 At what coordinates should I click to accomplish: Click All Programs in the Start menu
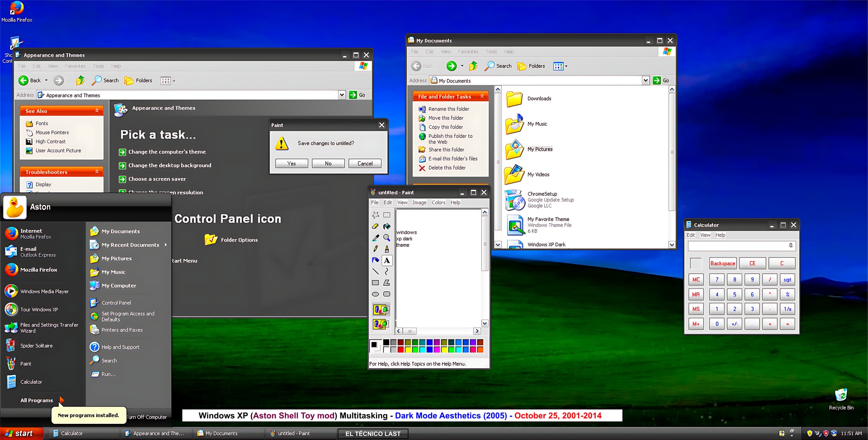click(x=42, y=400)
